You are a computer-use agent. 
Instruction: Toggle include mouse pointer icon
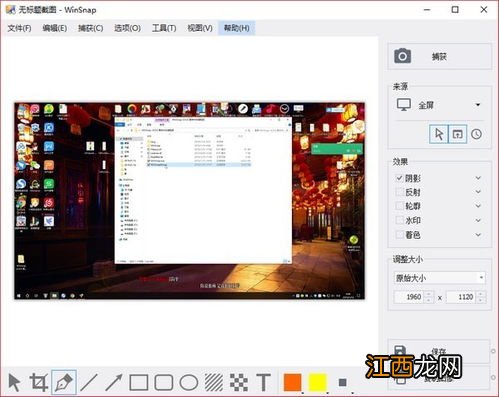439,134
